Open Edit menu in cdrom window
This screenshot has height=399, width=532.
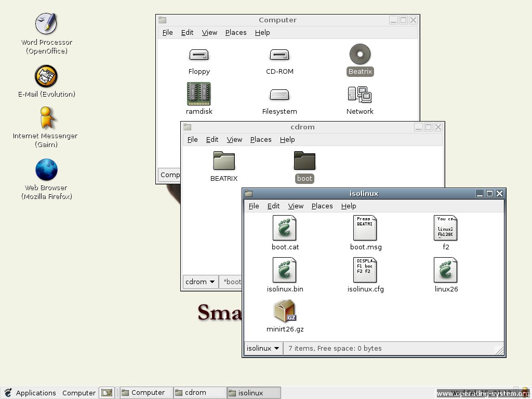[212, 139]
